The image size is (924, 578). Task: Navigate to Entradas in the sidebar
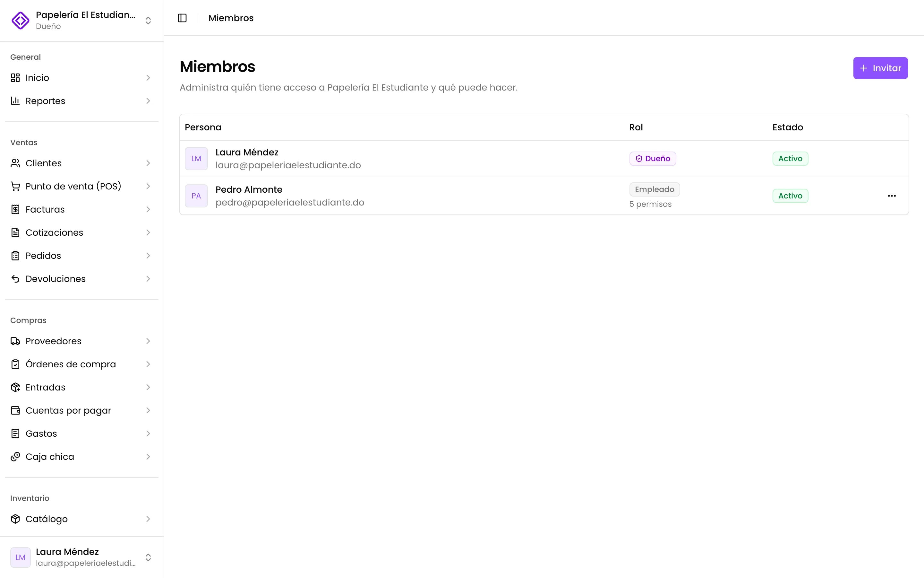tap(82, 387)
